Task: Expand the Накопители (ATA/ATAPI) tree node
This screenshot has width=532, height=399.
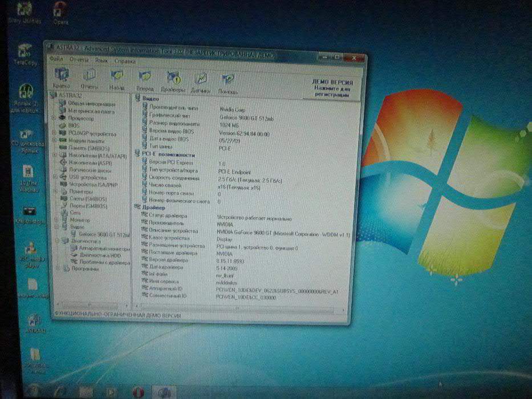Action: pyautogui.click(x=54, y=154)
